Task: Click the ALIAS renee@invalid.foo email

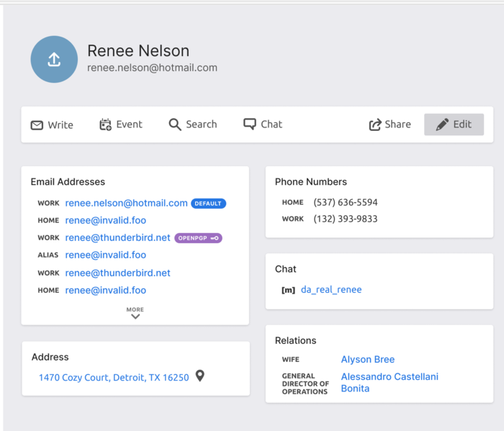Action: click(105, 255)
